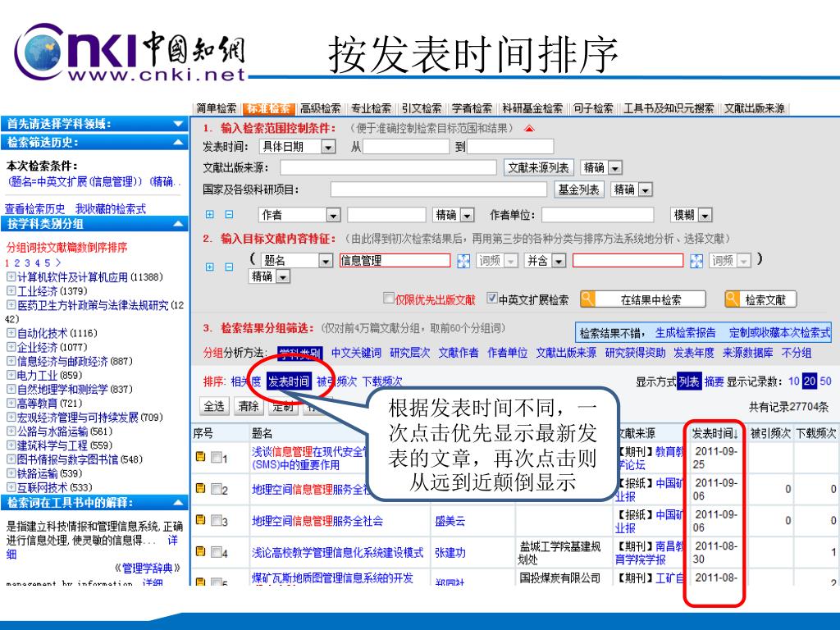Expand 企业经济 tree node
This screenshot has height=630, width=840.
point(11,347)
